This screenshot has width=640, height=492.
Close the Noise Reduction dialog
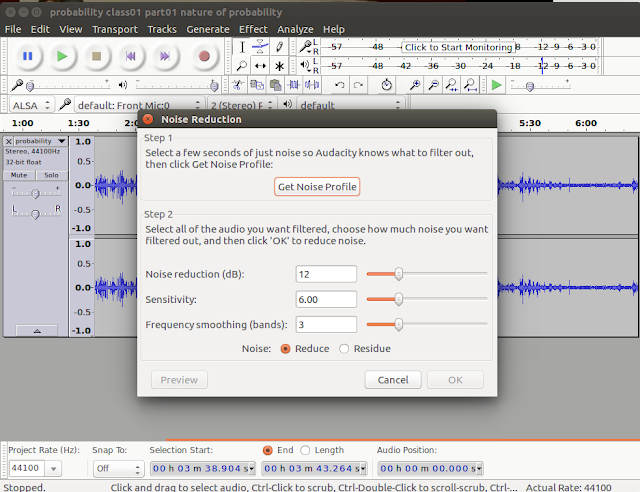[148, 119]
